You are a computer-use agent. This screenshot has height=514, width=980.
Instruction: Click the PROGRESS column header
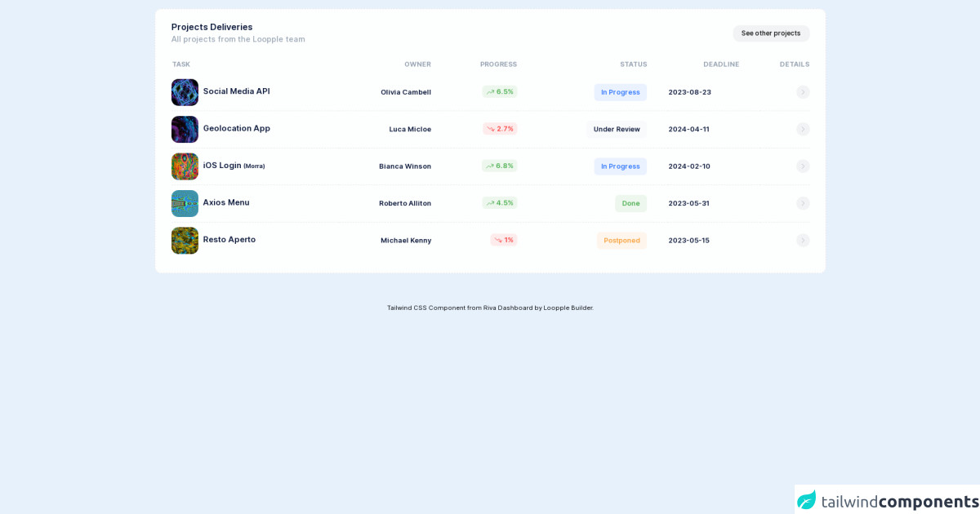point(498,64)
